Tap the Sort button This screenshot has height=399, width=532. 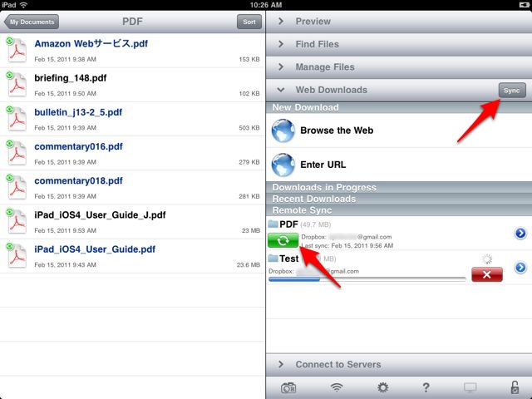[x=249, y=22]
